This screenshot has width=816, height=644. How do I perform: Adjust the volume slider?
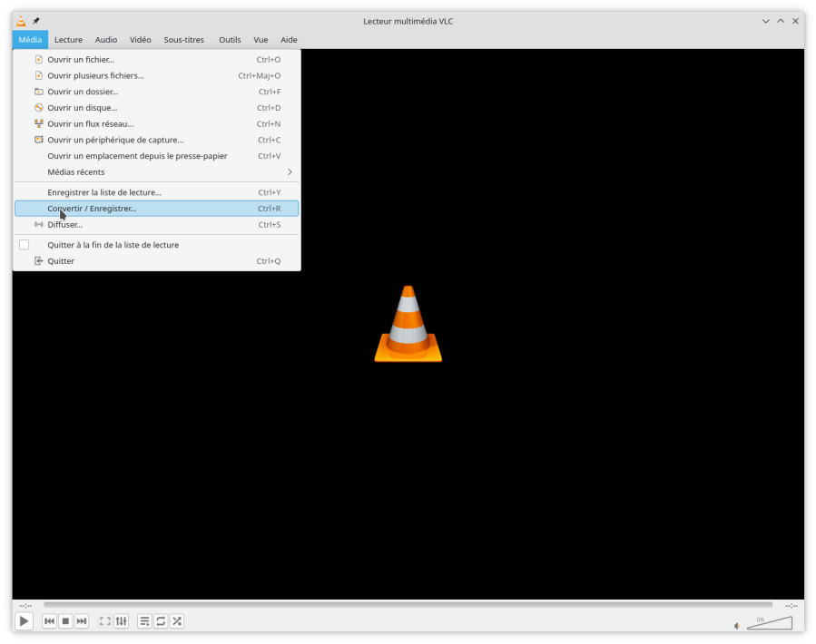coord(768,624)
